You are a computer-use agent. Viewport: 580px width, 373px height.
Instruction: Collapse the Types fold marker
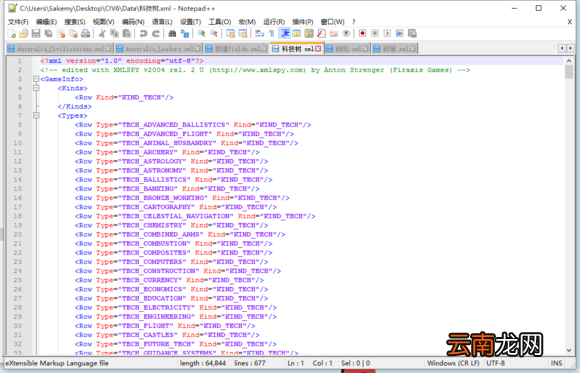click(x=36, y=115)
